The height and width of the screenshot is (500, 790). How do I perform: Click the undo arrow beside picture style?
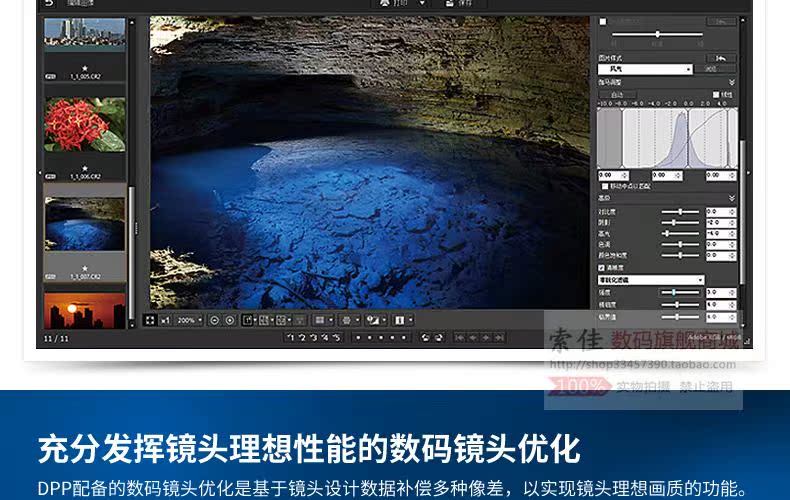(x=721, y=58)
